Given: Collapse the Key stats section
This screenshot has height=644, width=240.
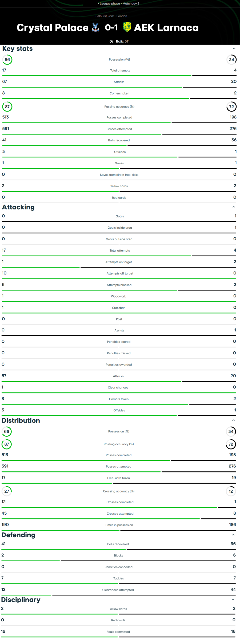Looking at the screenshot, I should (x=234, y=49).
